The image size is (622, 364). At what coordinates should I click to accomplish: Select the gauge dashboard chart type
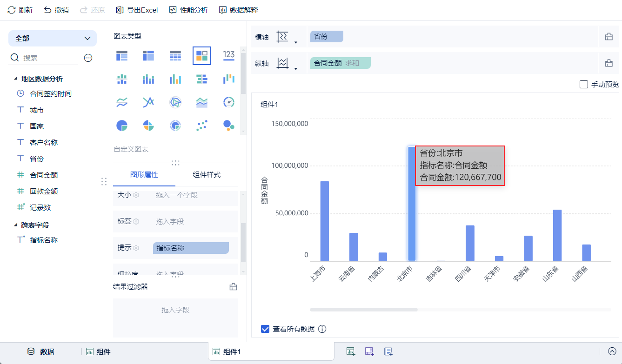click(228, 102)
